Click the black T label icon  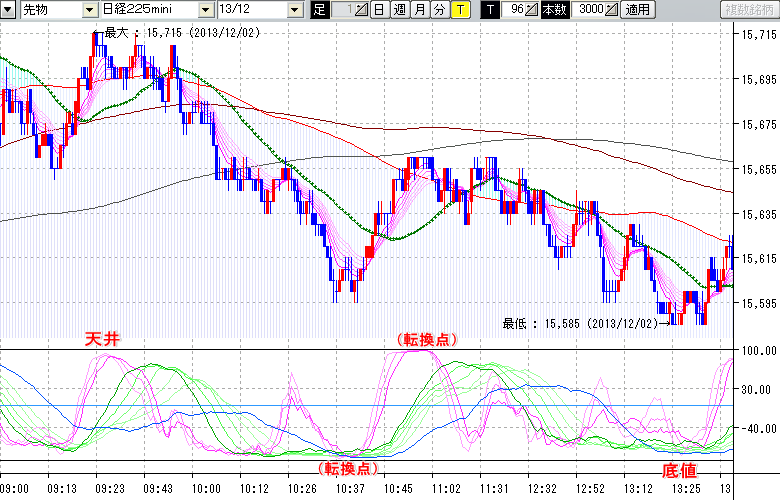click(x=489, y=9)
